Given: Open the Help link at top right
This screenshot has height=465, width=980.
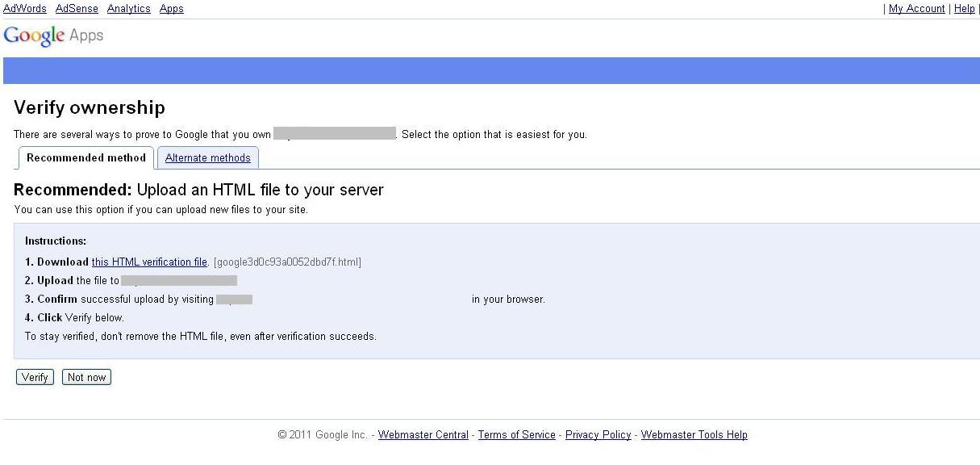Looking at the screenshot, I should point(964,9).
